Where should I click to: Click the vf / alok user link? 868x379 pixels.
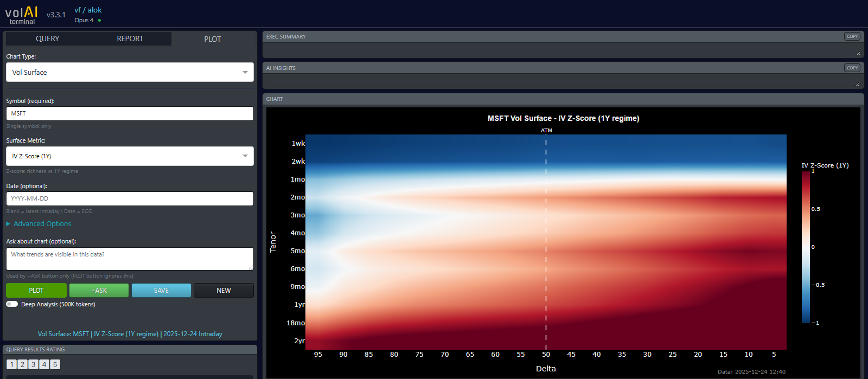88,10
